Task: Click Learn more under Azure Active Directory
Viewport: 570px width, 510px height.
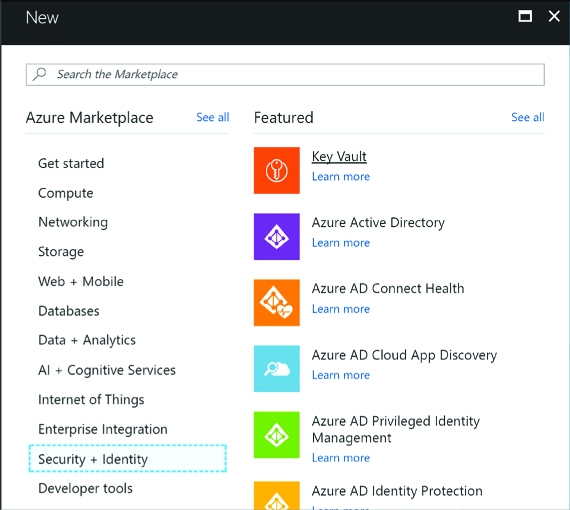Action: 341,243
